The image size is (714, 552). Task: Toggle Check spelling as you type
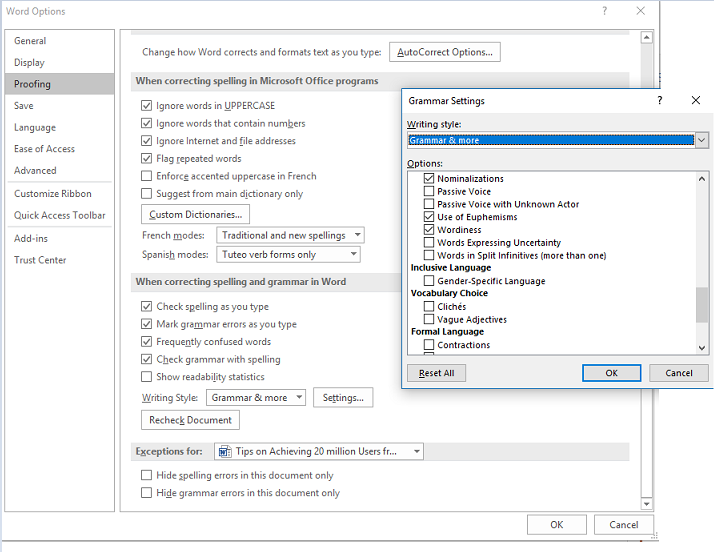[146, 307]
